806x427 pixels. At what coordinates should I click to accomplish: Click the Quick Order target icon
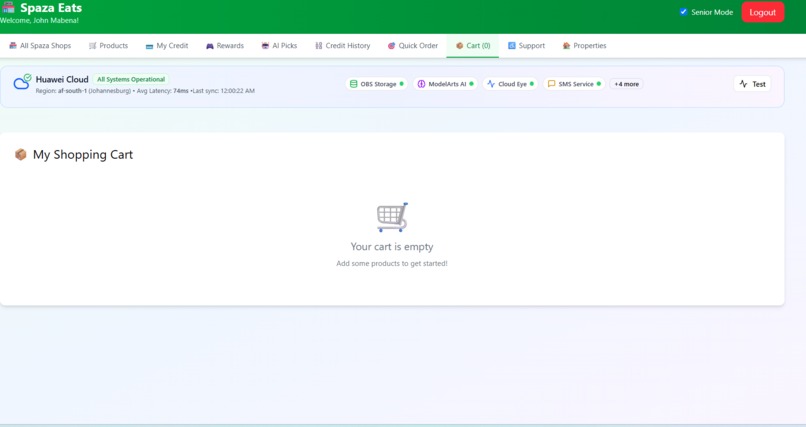click(391, 46)
